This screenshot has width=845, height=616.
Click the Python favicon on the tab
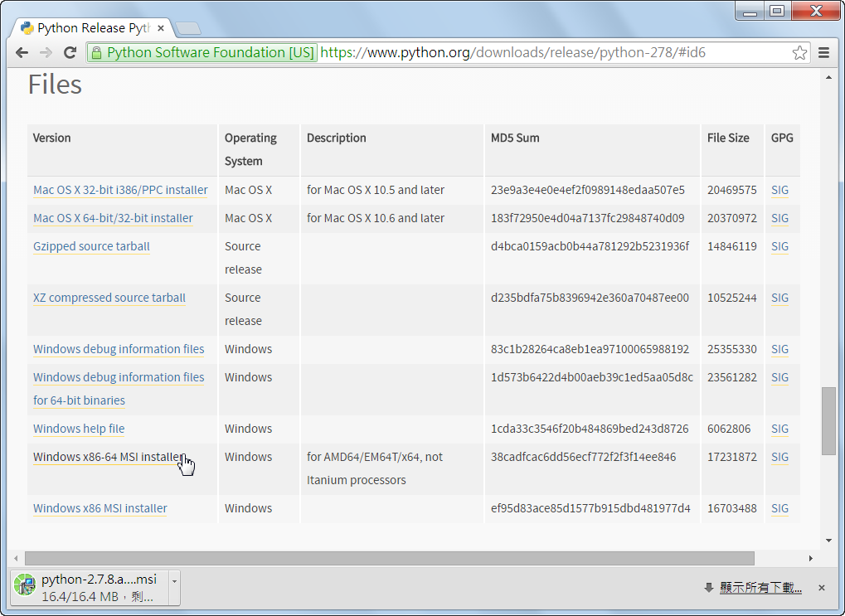tap(27, 28)
